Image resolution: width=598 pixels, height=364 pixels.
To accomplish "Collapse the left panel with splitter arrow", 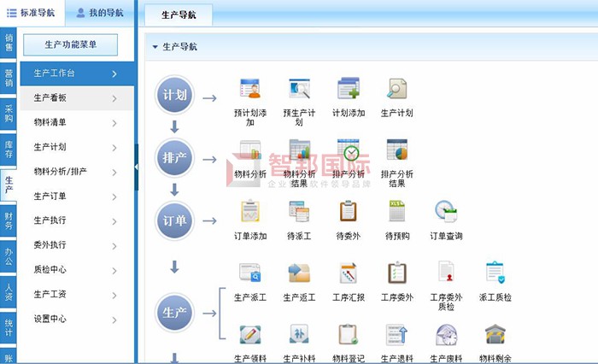I will point(136,167).
